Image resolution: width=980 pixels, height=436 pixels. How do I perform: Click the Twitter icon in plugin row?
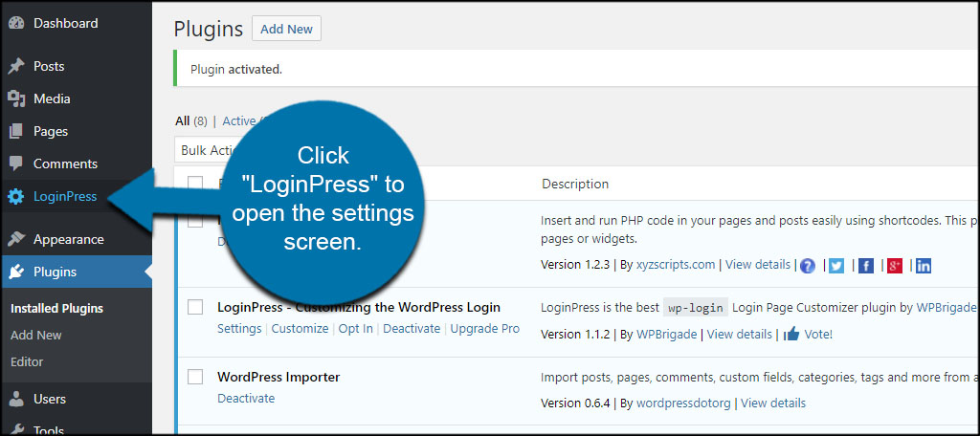tap(836, 266)
